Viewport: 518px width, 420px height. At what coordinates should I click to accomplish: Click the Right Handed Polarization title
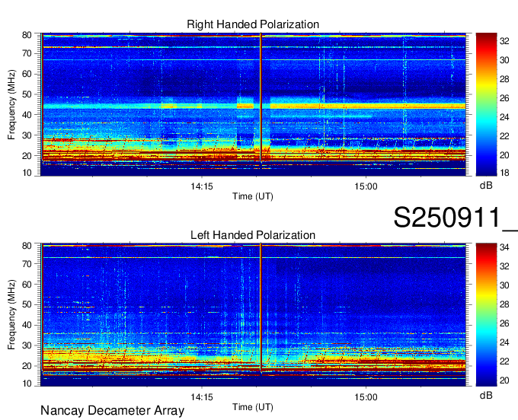253,25
